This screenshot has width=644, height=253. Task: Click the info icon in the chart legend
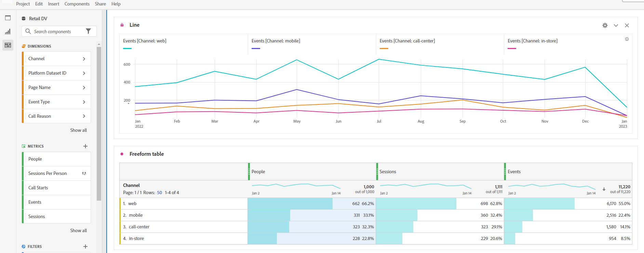(x=627, y=39)
